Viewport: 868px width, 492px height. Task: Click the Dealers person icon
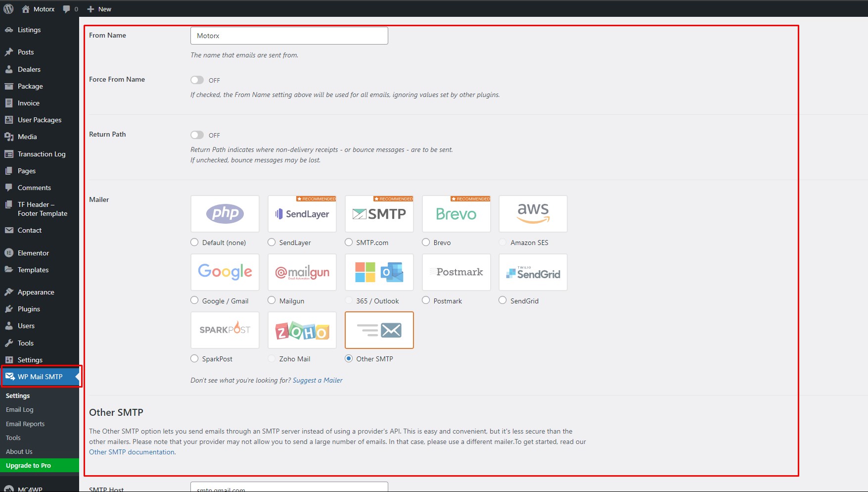point(9,69)
